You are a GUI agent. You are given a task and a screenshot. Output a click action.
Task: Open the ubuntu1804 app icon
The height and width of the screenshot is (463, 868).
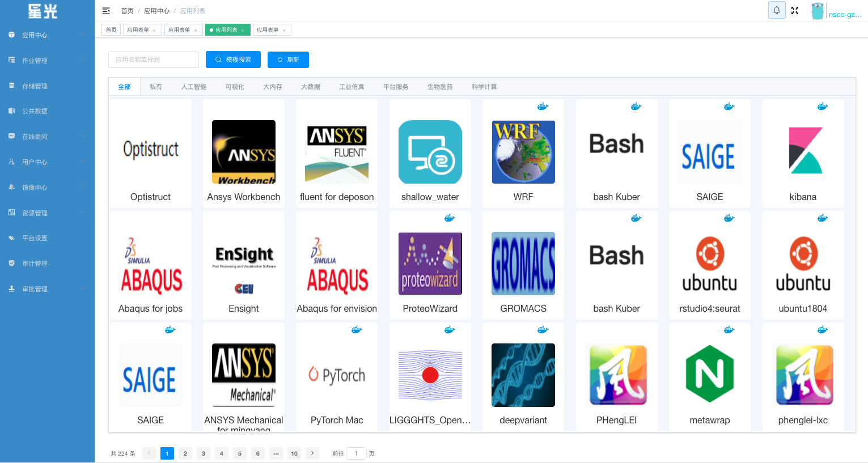(x=803, y=264)
